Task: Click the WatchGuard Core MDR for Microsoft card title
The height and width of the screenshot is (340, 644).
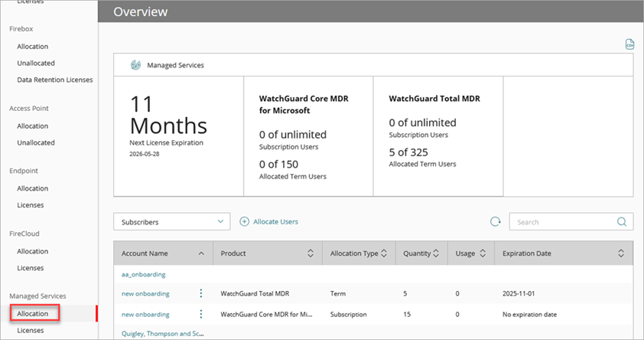Action: [x=304, y=104]
